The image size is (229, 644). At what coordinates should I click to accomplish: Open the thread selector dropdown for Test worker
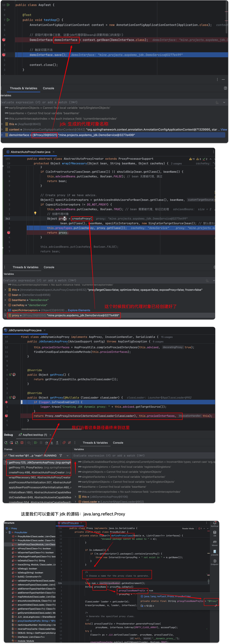tap(67, 455)
